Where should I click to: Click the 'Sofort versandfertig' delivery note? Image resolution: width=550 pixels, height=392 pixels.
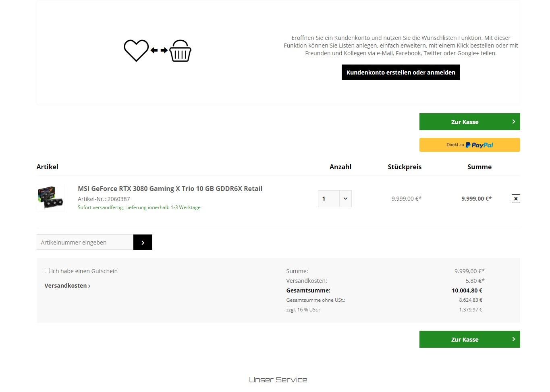point(139,207)
